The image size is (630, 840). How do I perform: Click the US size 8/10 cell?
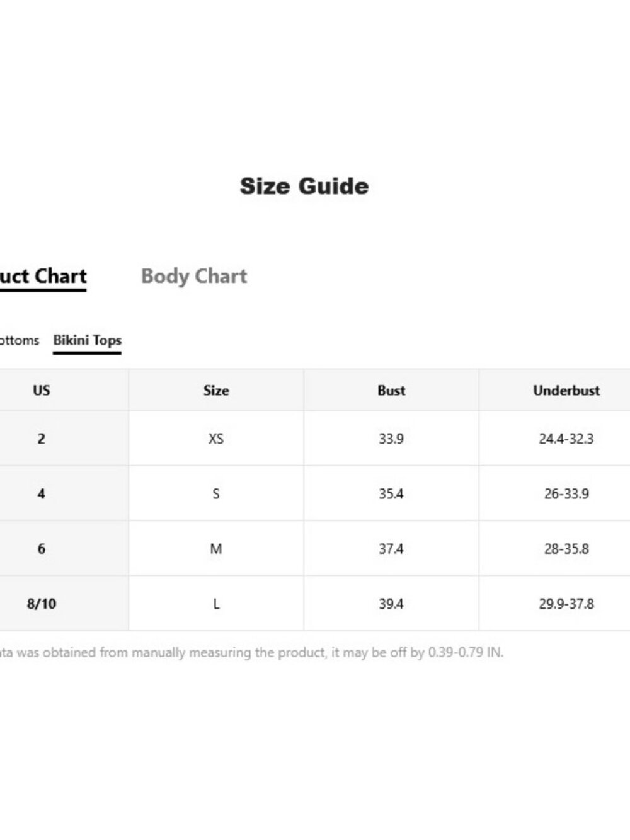tap(42, 604)
